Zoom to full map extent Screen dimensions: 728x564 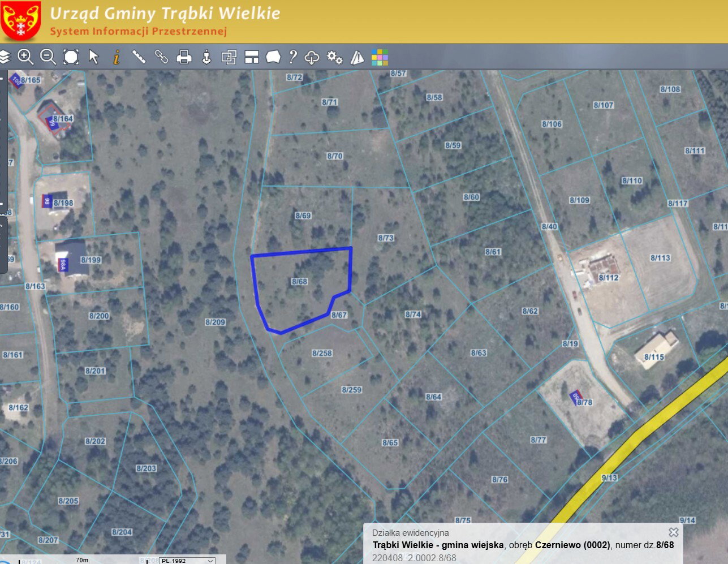click(71, 57)
